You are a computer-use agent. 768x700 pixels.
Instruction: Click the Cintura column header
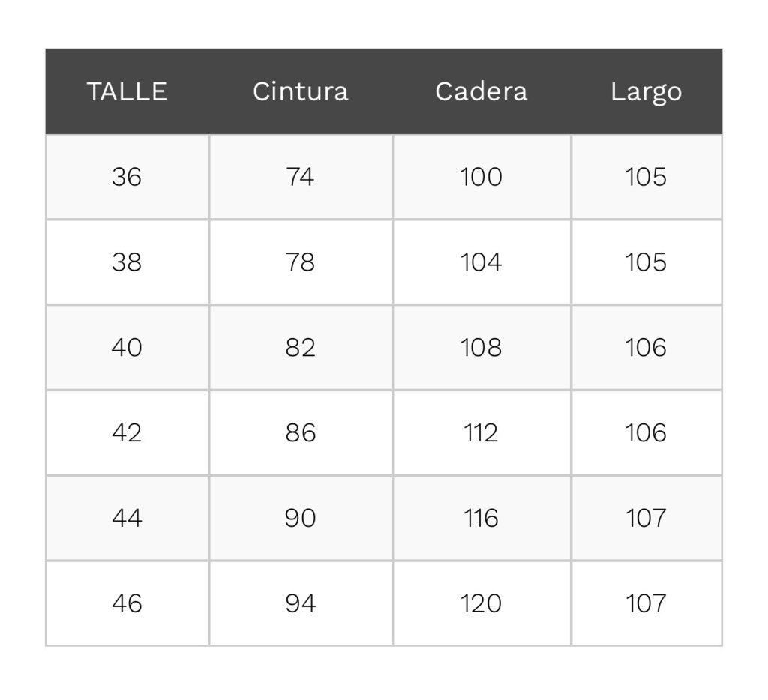[x=301, y=91]
